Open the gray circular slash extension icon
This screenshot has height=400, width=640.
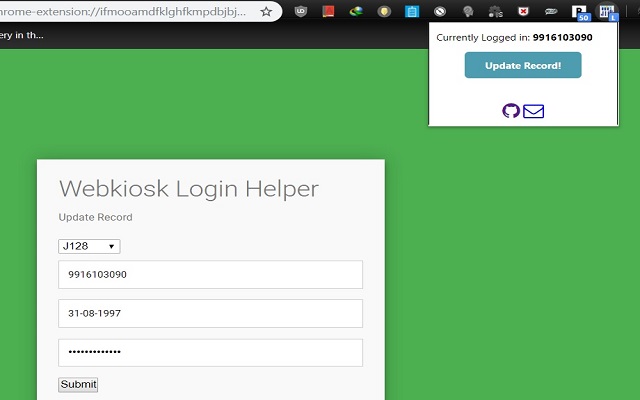(440, 11)
